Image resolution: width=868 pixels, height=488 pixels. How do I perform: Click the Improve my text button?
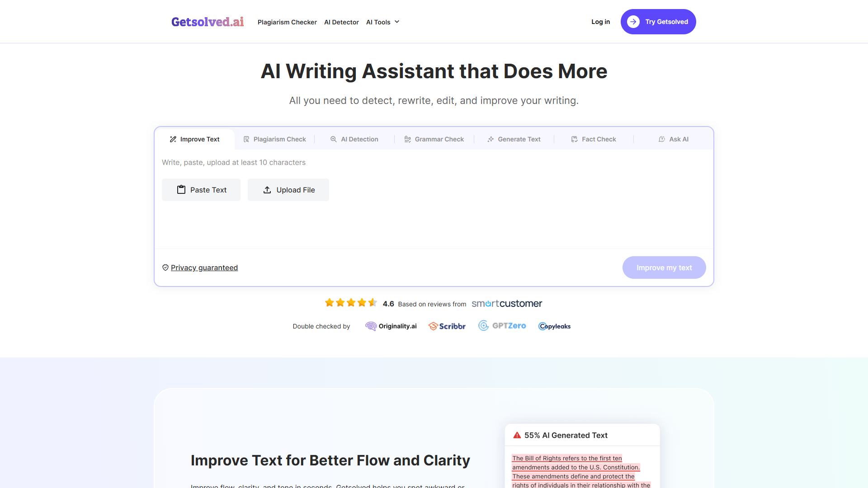664,267
